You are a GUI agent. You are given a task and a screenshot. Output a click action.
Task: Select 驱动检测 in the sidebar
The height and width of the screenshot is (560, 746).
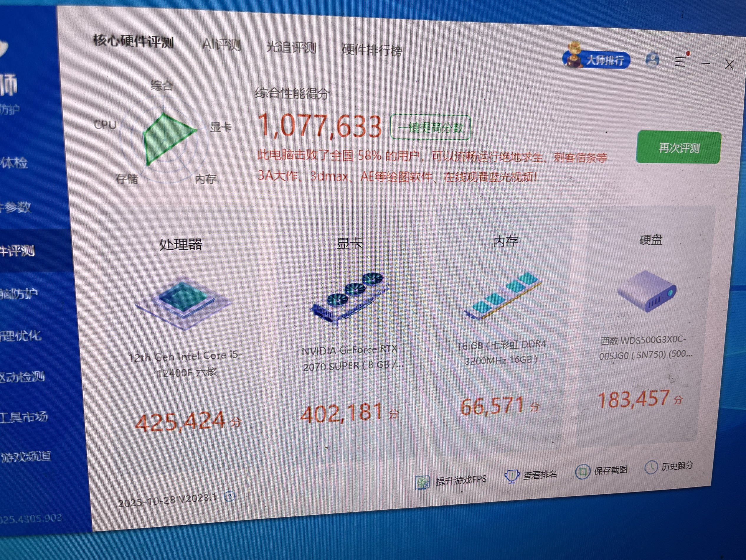click(x=23, y=376)
